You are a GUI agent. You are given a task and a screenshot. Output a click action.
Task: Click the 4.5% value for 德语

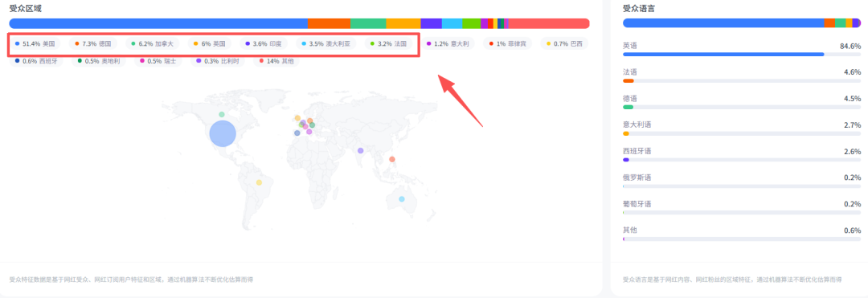pyautogui.click(x=853, y=99)
